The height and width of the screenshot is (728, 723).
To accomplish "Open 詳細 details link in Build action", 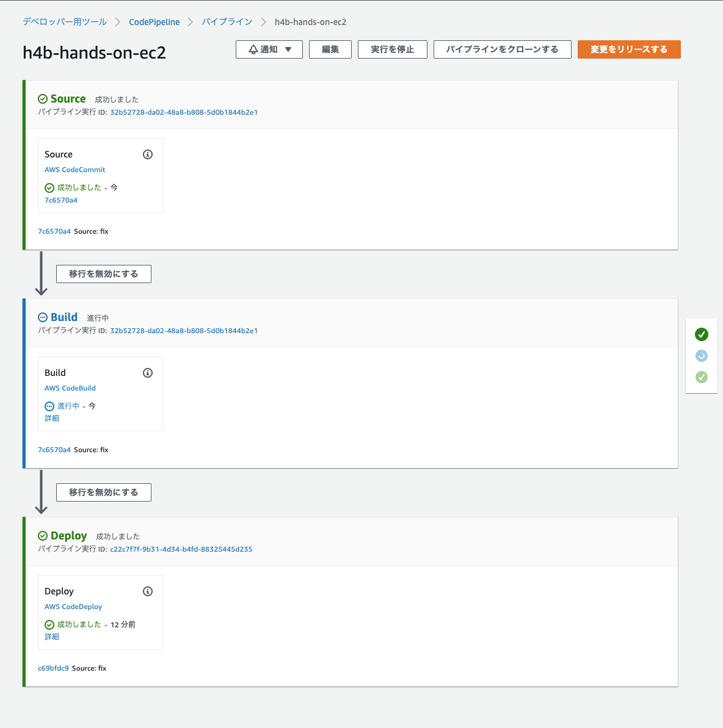I will click(51, 419).
